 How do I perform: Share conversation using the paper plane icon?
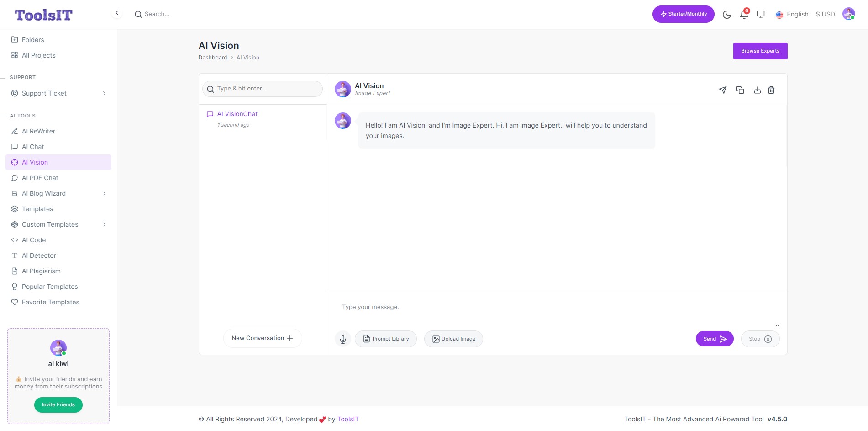[x=723, y=90]
